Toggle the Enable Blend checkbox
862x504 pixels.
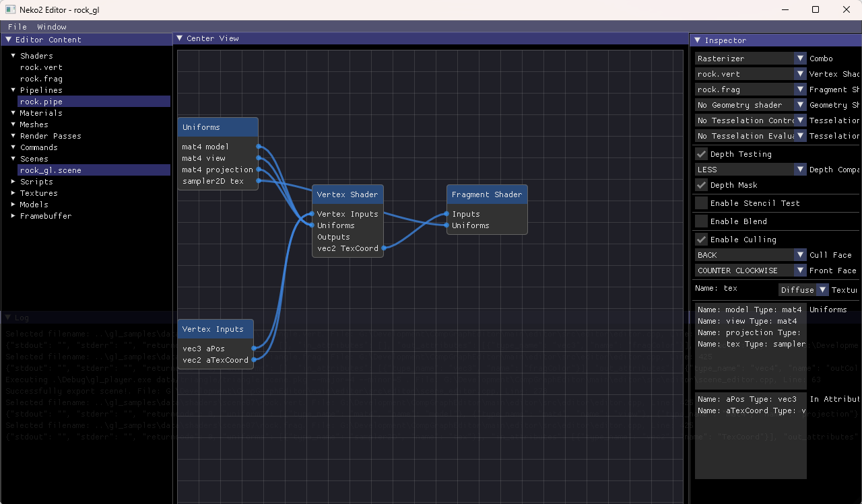click(702, 221)
